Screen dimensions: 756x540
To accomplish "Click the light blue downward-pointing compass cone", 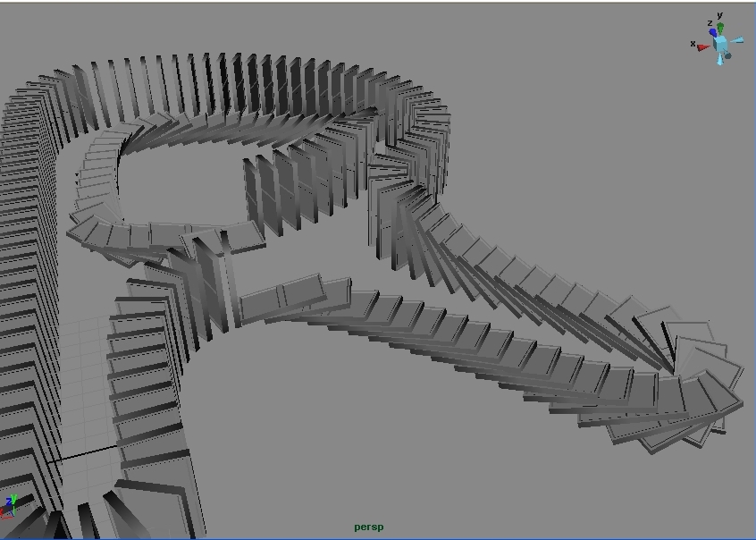I will tap(721, 60).
